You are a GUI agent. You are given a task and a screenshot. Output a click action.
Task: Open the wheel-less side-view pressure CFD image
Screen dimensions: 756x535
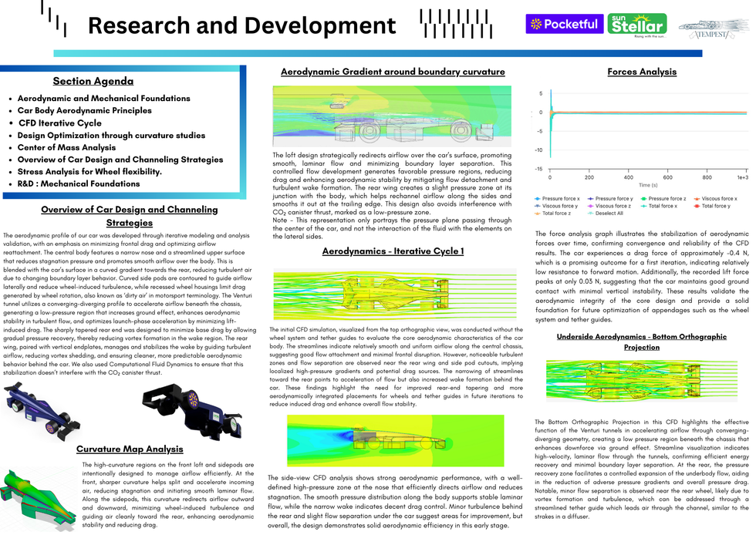click(395, 440)
